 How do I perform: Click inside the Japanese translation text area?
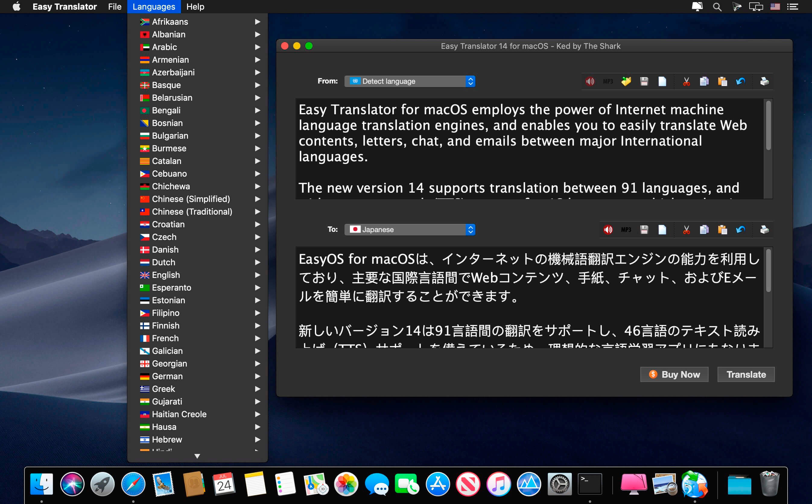point(530,297)
